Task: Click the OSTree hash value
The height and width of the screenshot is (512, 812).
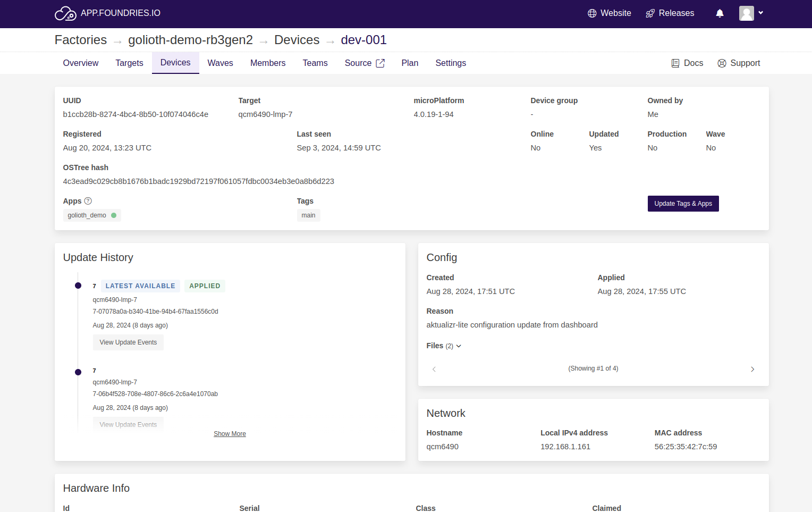Action: click(199, 181)
